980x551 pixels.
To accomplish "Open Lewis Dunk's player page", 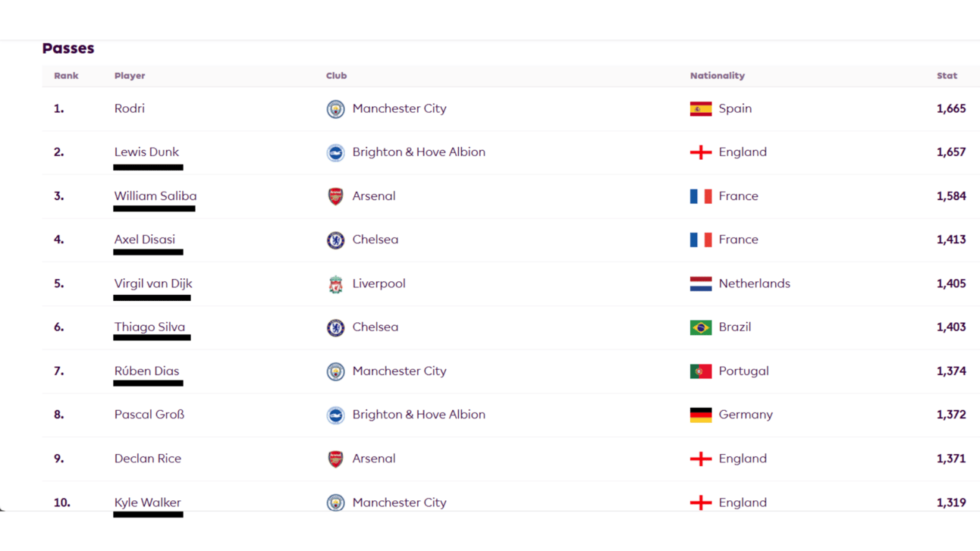I will 146,152.
